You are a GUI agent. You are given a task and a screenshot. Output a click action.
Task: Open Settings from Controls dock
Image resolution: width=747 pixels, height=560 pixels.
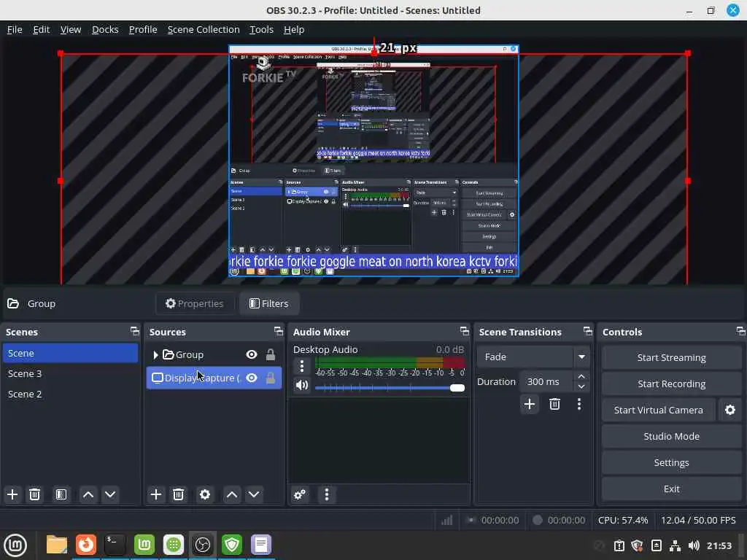pos(671,462)
